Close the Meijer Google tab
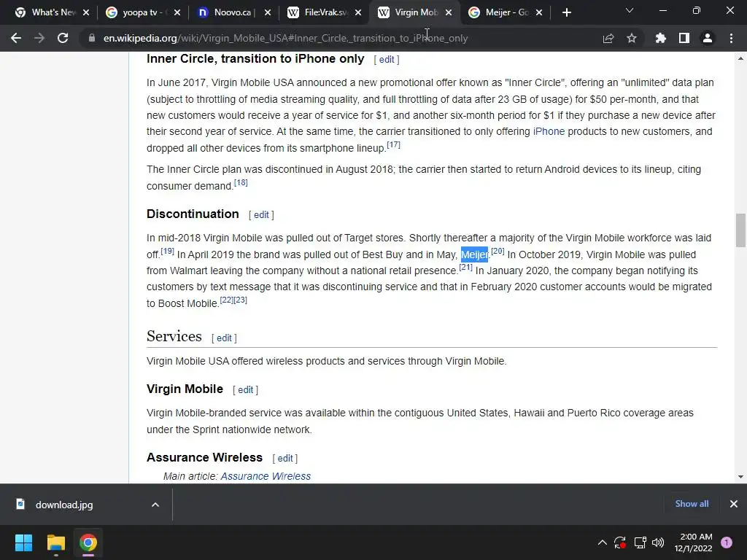This screenshot has width=747, height=560. click(x=539, y=13)
